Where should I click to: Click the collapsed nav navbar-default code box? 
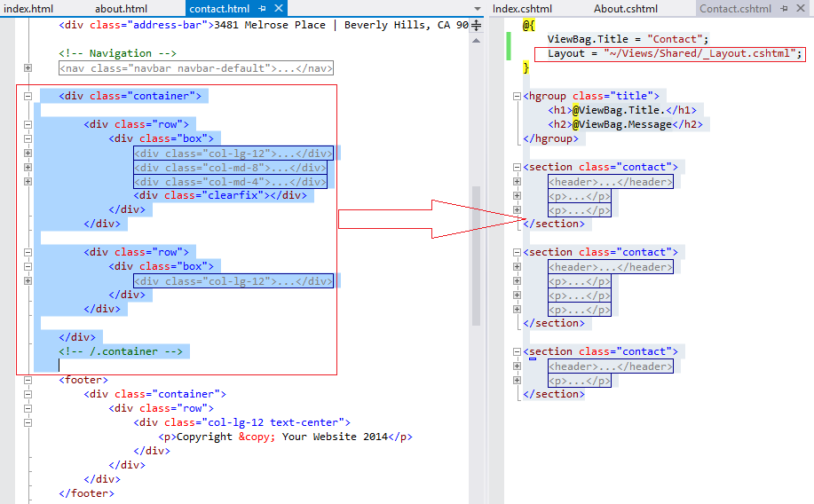pos(195,68)
